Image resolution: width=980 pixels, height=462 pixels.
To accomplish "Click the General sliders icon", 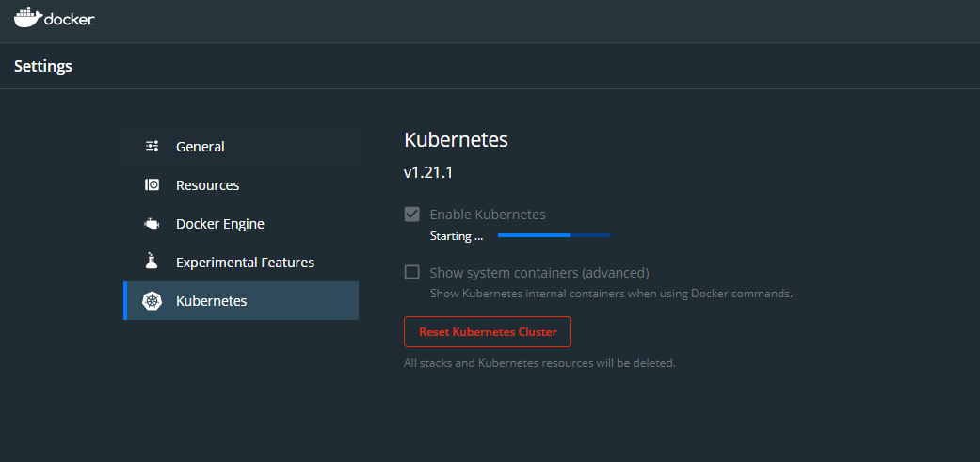I will pyautogui.click(x=152, y=146).
